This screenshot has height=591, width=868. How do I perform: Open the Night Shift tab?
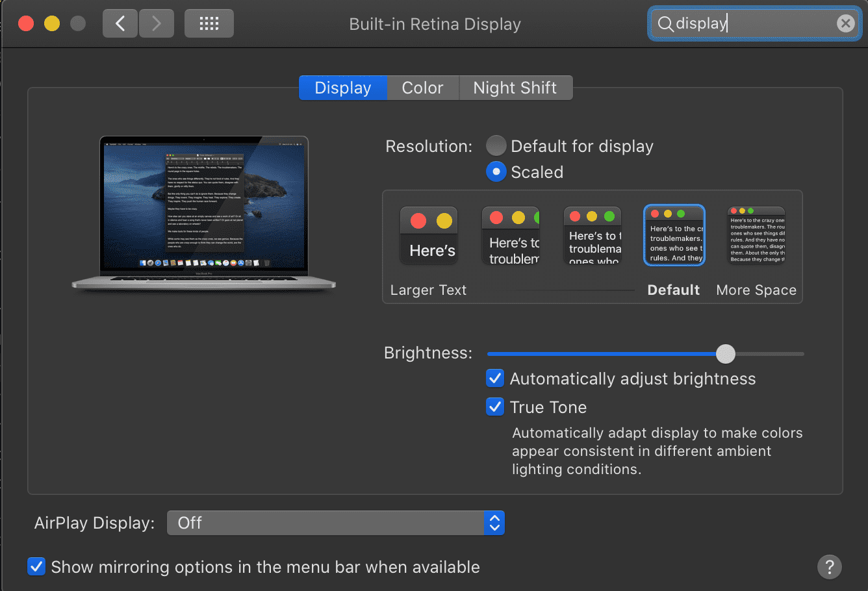(515, 88)
